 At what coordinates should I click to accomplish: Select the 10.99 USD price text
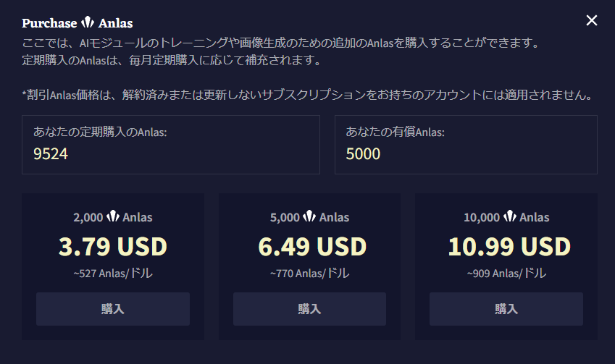coord(509,247)
